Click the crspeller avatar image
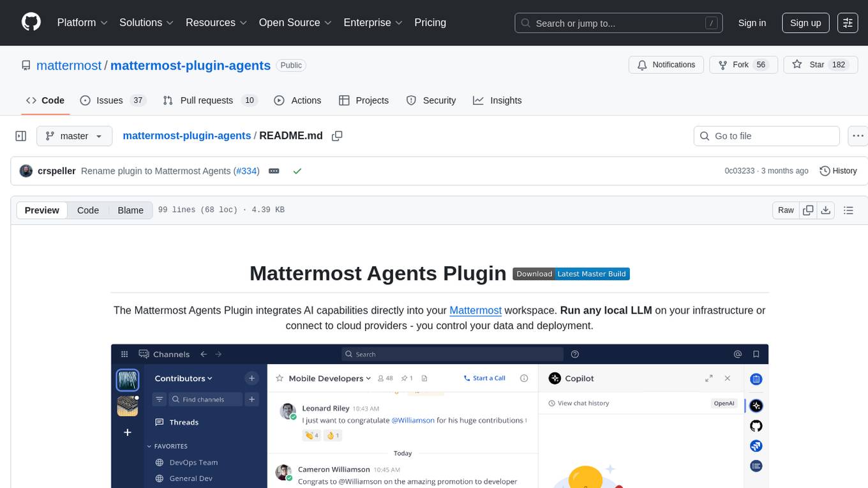868x488 pixels. tap(26, 171)
